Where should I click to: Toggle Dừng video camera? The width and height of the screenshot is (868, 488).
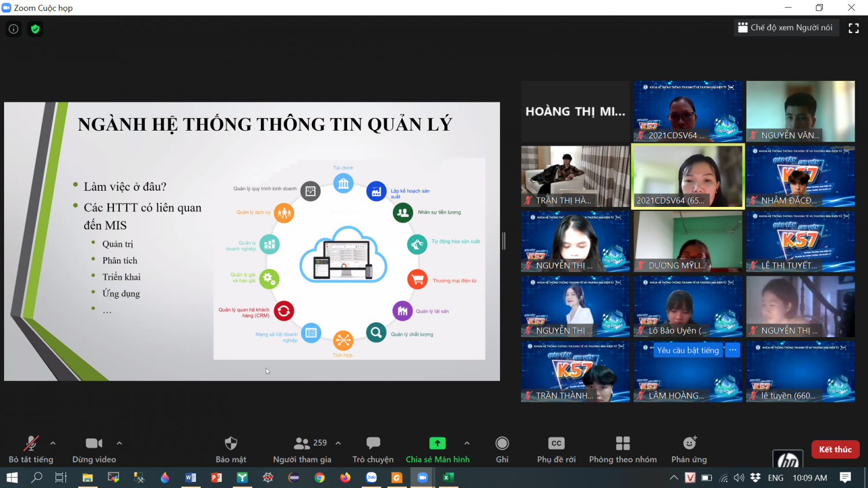94,450
